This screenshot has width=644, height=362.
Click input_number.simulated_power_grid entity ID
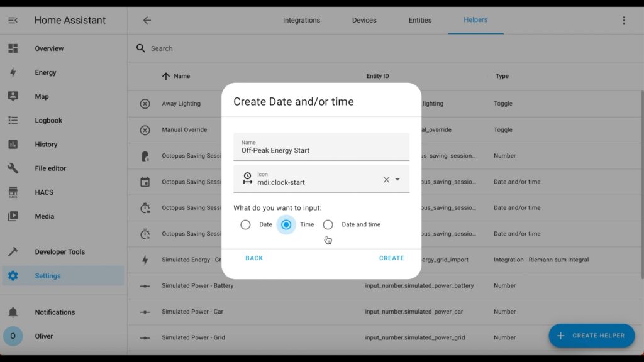(x=415, y=337)
